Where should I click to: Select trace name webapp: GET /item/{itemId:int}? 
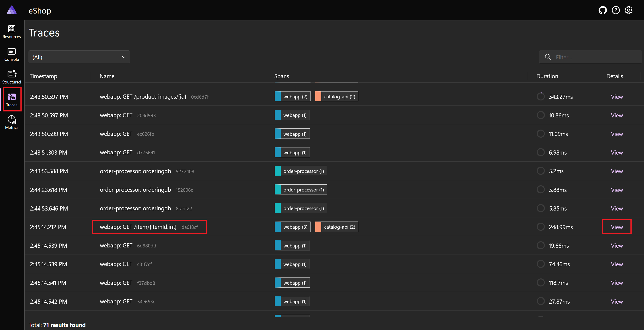[x=138, y=227]
